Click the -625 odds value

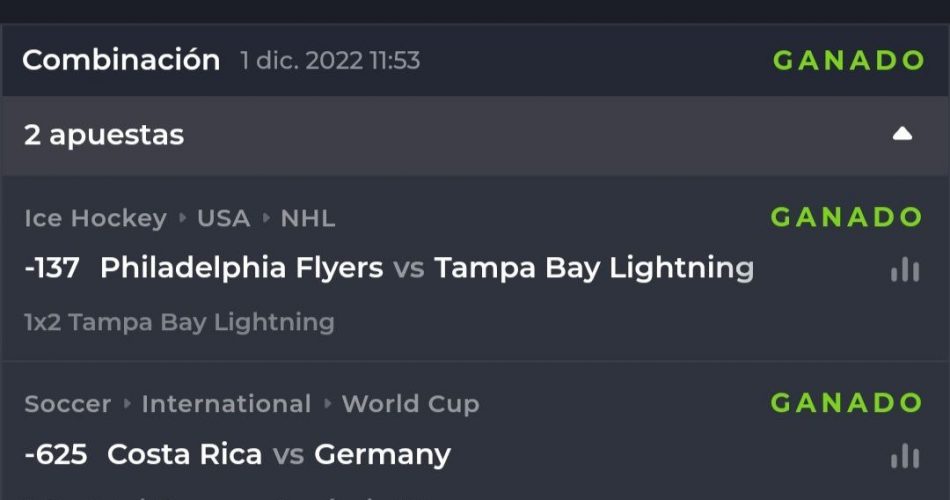(55, 454)
